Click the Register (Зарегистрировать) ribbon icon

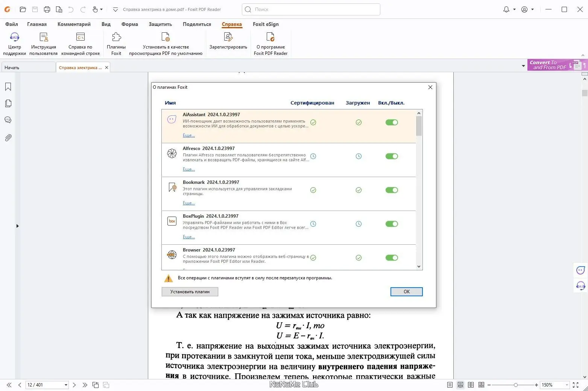click(x=228, y=41)
